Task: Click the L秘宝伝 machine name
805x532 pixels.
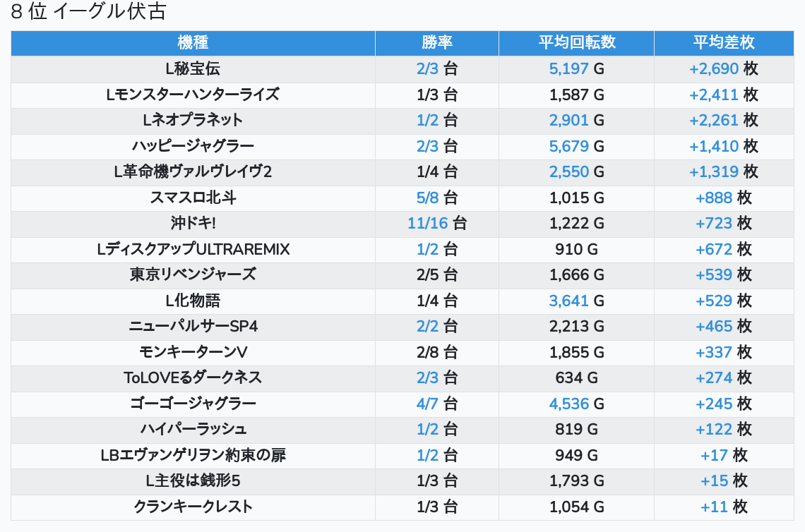Action: (193, 68)
